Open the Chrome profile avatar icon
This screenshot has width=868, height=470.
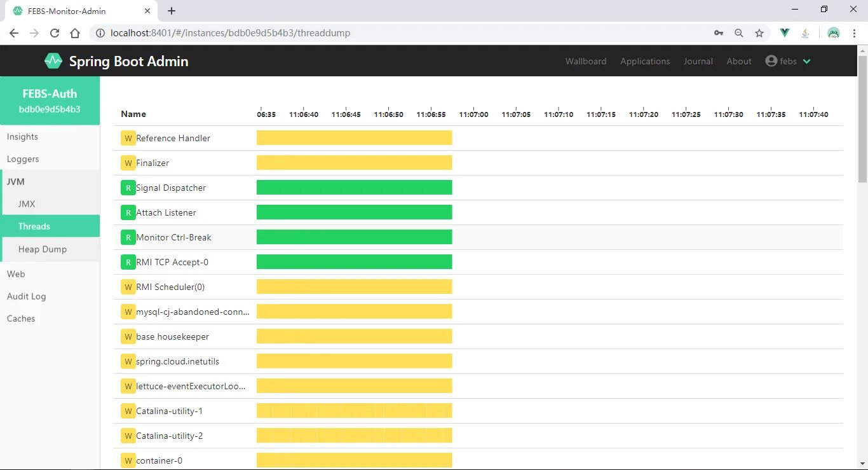[834, 33]
